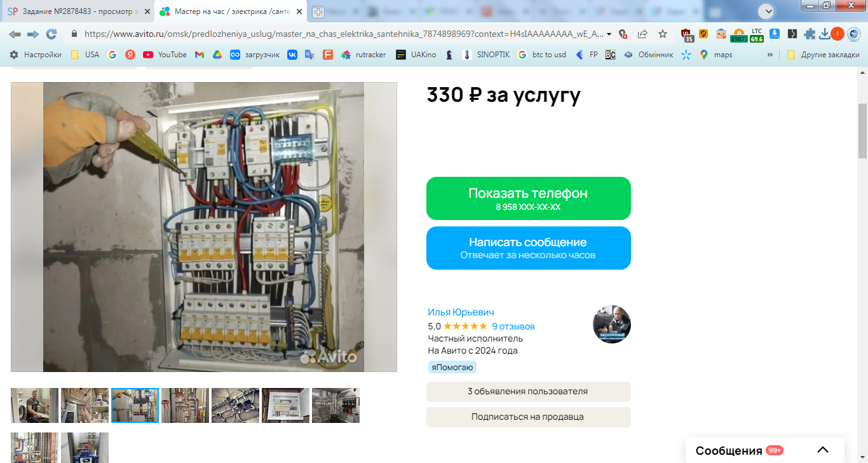Open a new tab with the plus button
The height and width of the screenshot is (463, 868).
pyautogui.click(x=318, y=11)
